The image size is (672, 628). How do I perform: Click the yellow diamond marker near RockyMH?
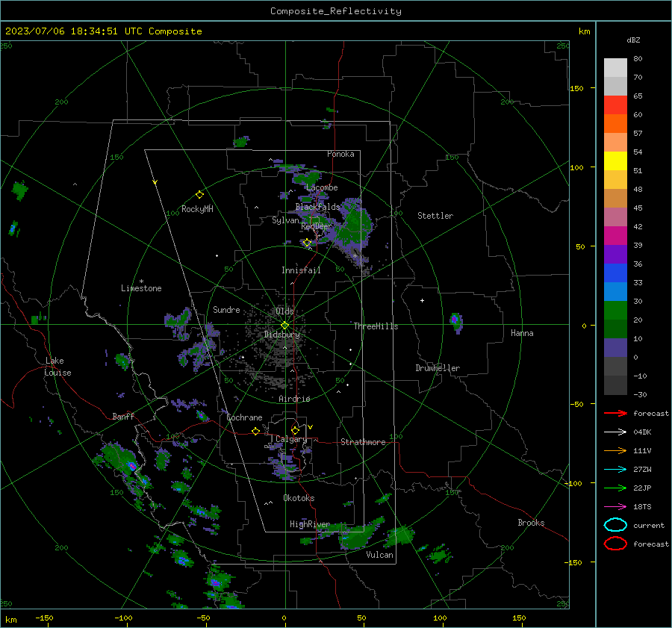pyautogui.click(x=199, y=195)
